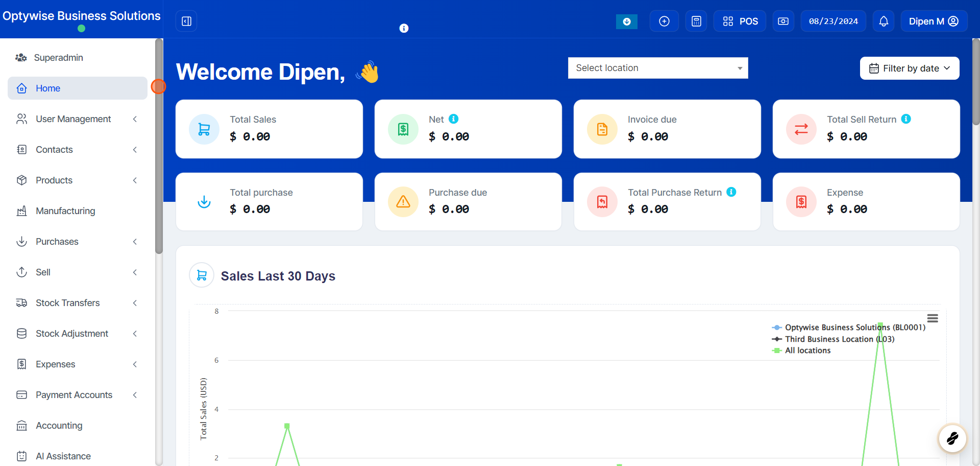
Task: Click the info icon in top bar
Action: [x=404, y=28]
